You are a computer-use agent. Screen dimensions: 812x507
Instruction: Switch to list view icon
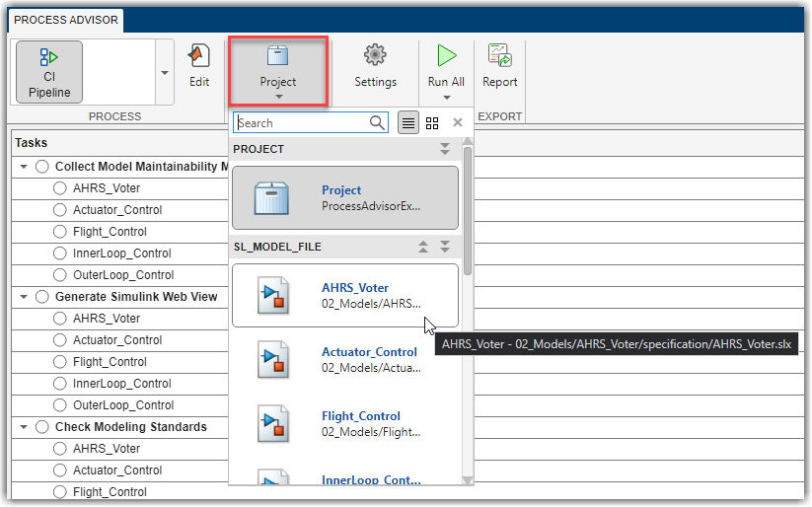(x=408, y=123)
